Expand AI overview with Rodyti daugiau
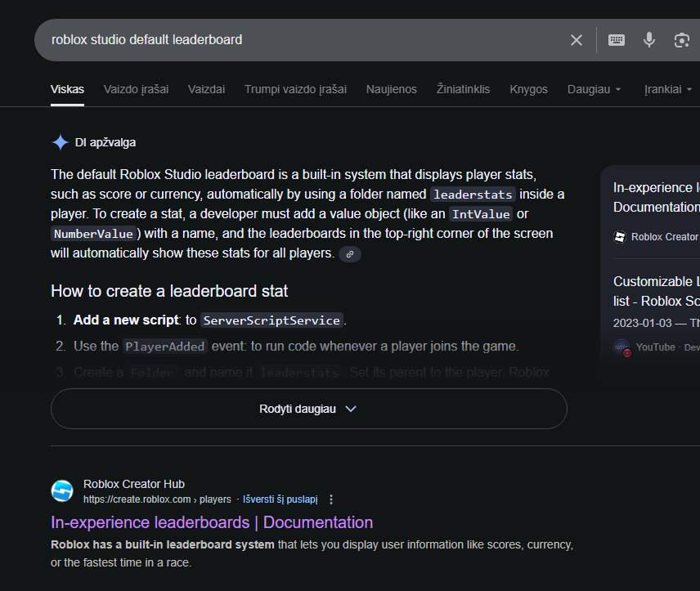Screen dimensions: 700x591 click(x=309, y=409)
